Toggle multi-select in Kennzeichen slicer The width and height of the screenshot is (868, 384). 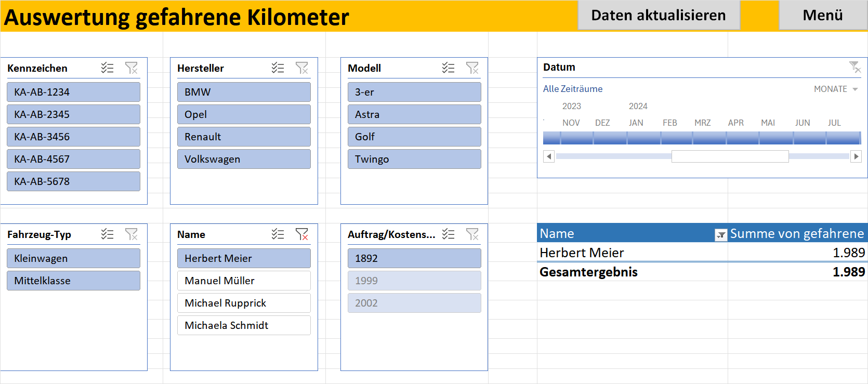(108, 68)
